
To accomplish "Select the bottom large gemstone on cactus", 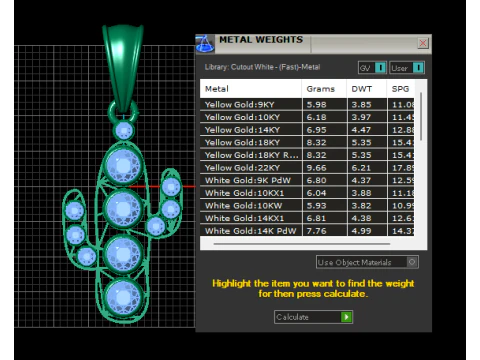I will [123, 297].
